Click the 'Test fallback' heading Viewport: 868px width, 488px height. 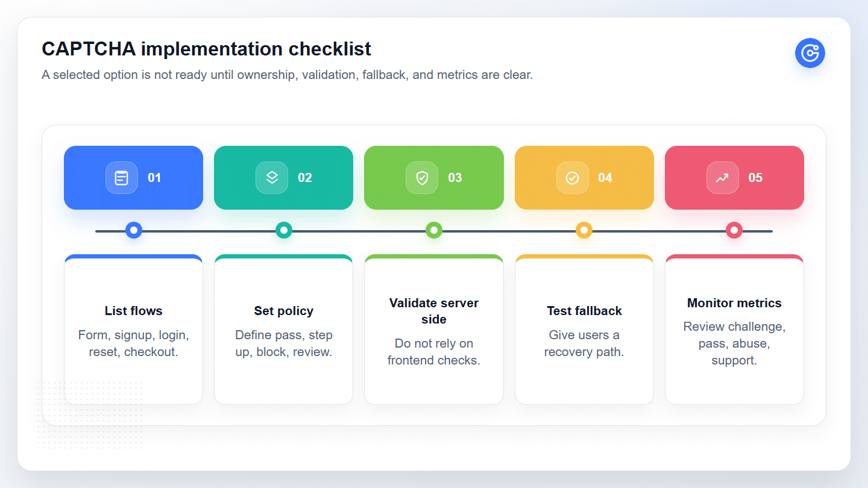click(x=584, y=311)
